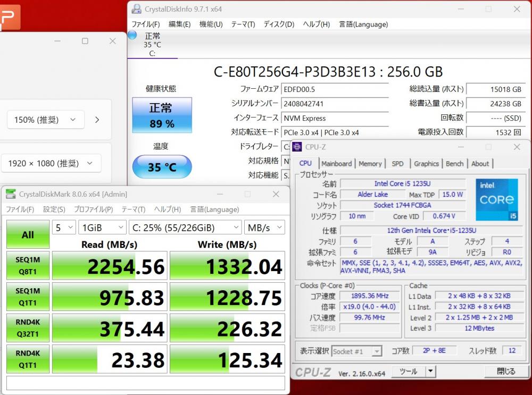Open the 150% (推奨) scale dropdown
This screenshot has height=395, width=532.
tap(45, 119)
